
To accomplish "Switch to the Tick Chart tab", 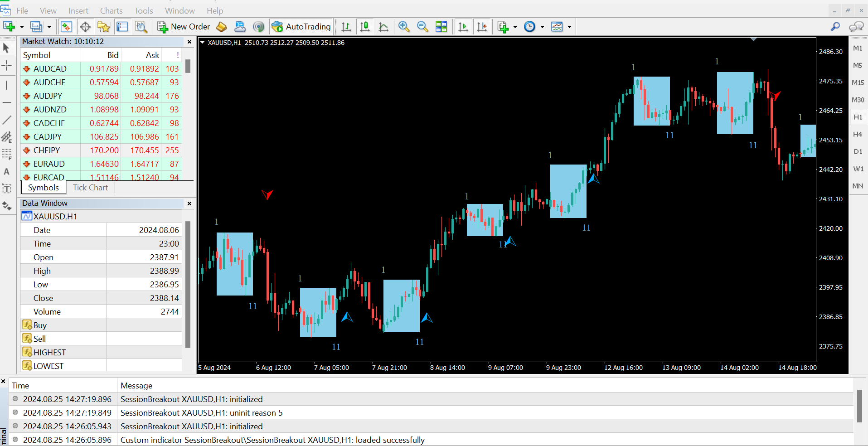I will (x=91, y=188).
